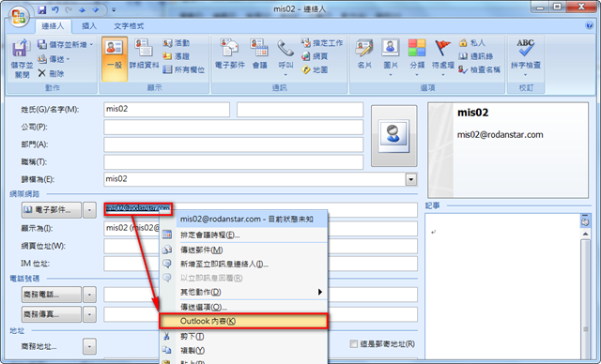Click the Office orb button

coord(19,17)
